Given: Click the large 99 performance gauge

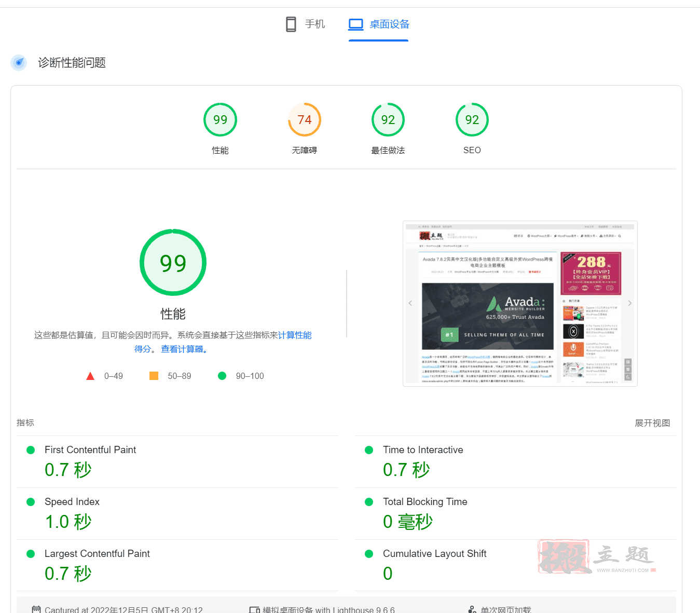Looking at the screenshot, I should [x=173, y=263].
